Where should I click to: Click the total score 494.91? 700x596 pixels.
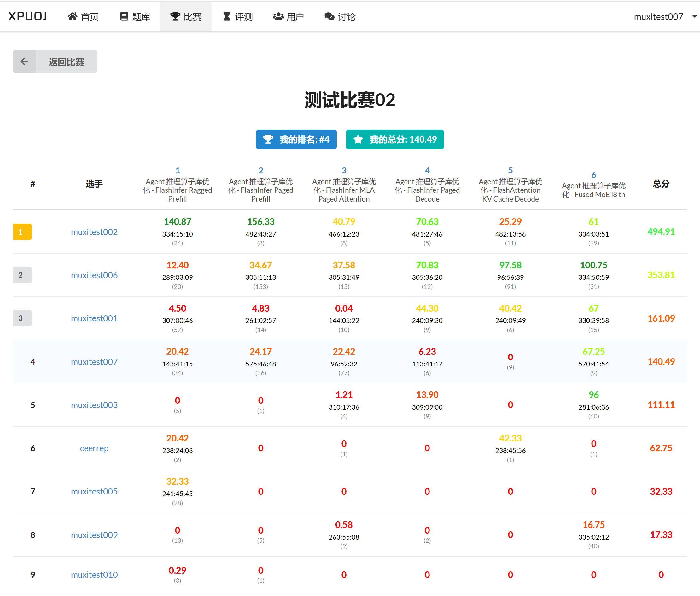(661, 232)
